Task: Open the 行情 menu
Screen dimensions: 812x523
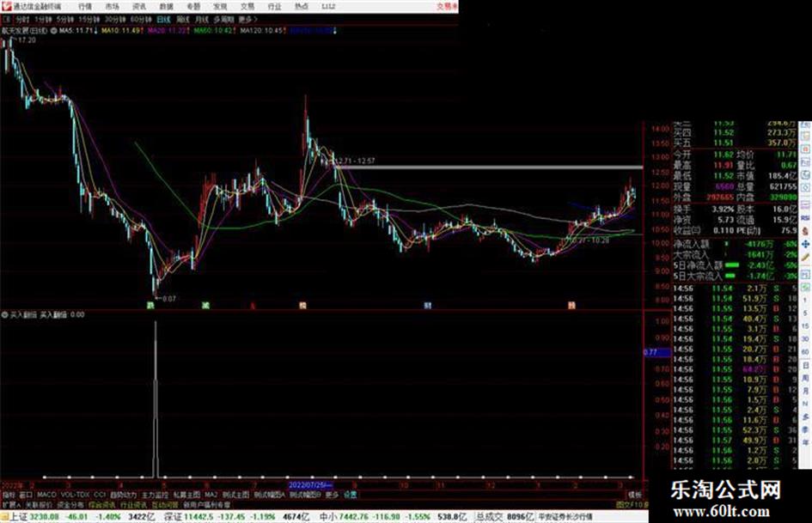Action: click(x=85, y=7)
